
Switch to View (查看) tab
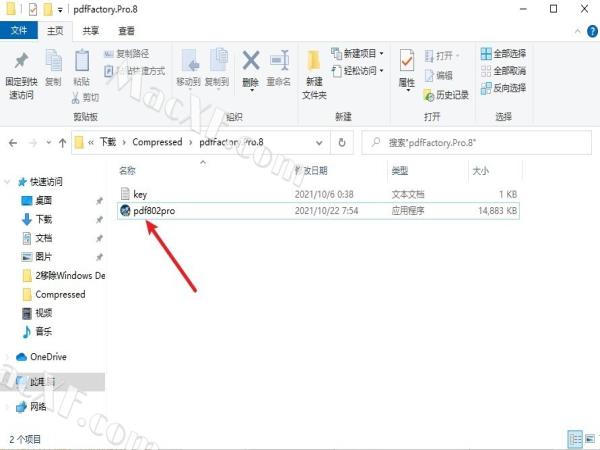tap(126, 31)
